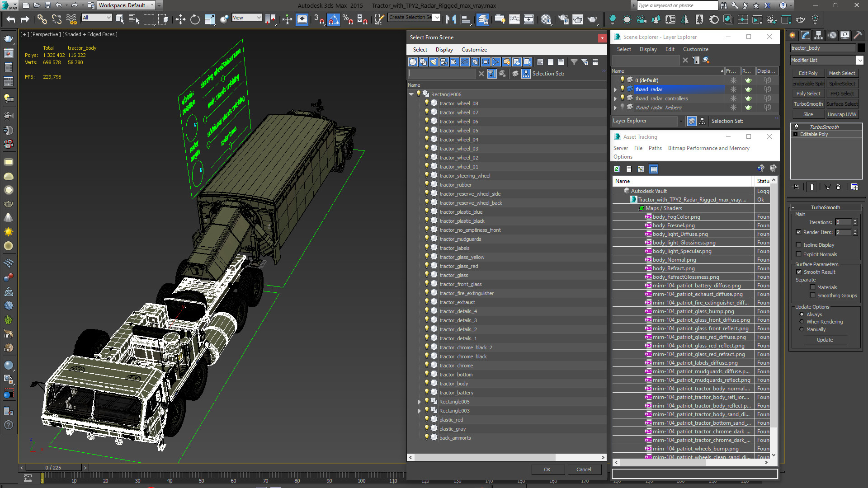The width and height of the screenshot is (868, 488).
Task: Expand the Rectangle003 tree node
Action: 420,411
